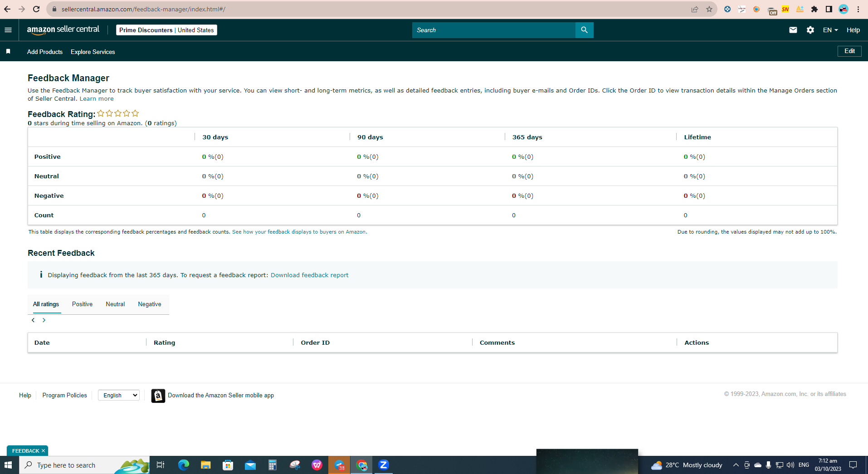Image resolution: width=868 pixels, height=474 pixels.
Task: Open the volume control in system tray
Action: tap(790, 465)
